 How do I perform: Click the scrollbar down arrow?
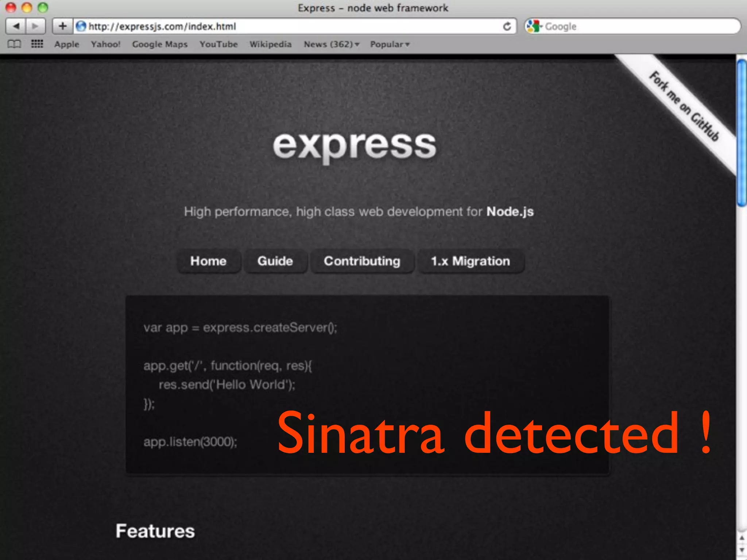coord(742,551)
